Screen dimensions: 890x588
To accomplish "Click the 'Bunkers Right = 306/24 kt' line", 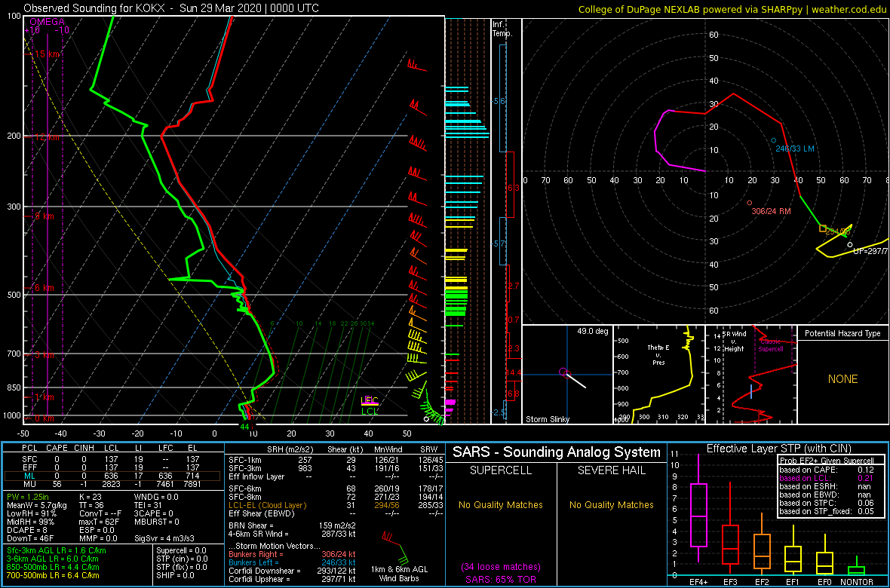I will point(291,555).
